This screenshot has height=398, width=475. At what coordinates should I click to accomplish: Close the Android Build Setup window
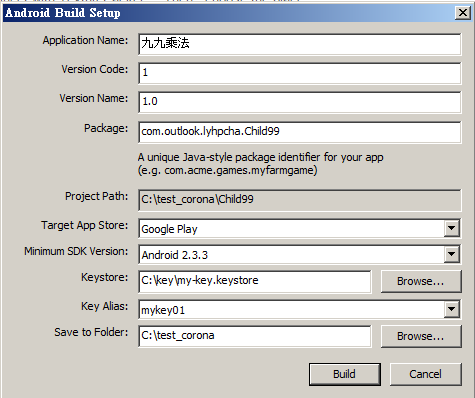coord(463,13)
